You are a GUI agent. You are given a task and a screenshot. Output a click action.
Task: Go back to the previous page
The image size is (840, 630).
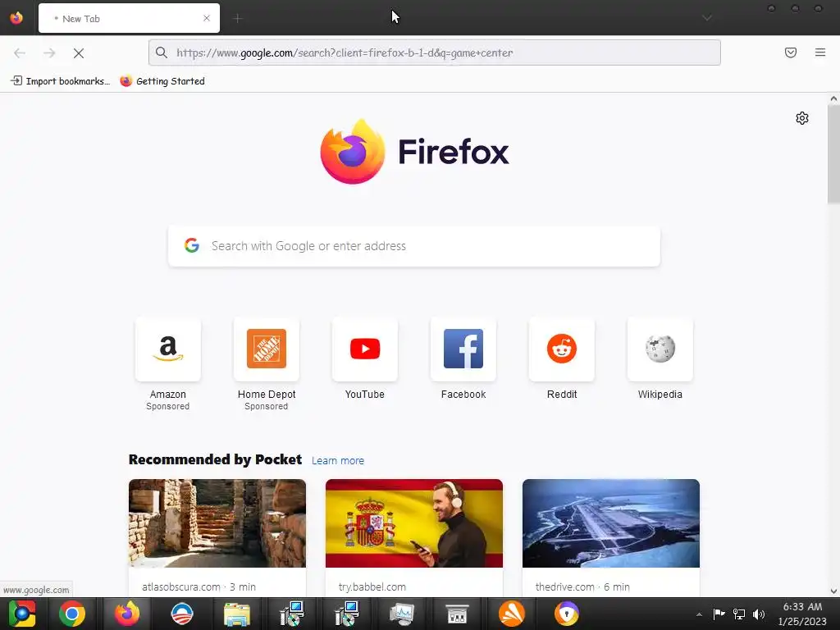pos(20,53)
